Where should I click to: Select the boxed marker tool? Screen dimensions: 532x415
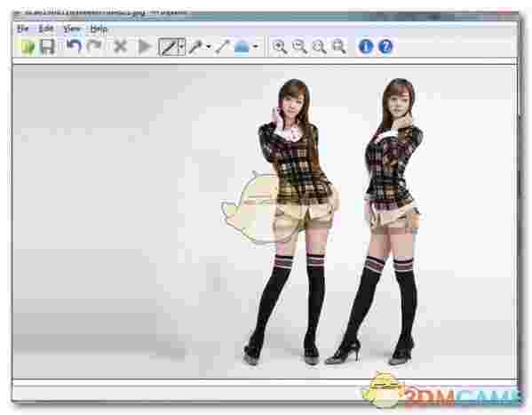click(168, 47)
